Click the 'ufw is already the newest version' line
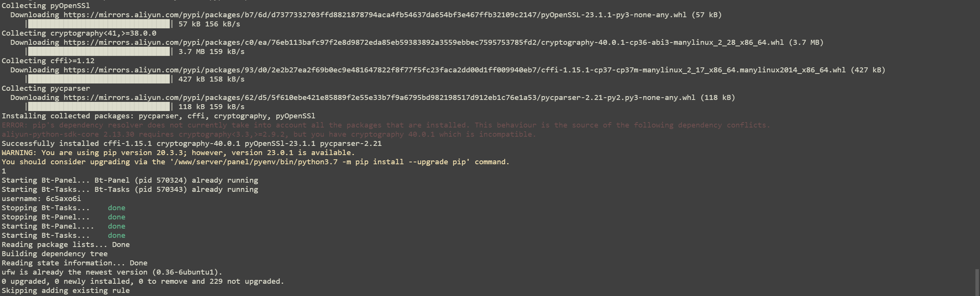Screen dimensions: 980x296 [112, 272]
